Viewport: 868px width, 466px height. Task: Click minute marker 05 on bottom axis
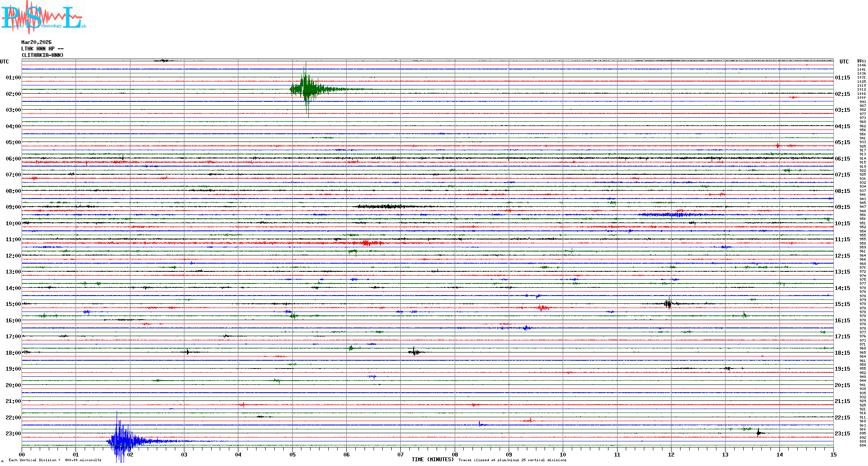(x=292, y=454)
